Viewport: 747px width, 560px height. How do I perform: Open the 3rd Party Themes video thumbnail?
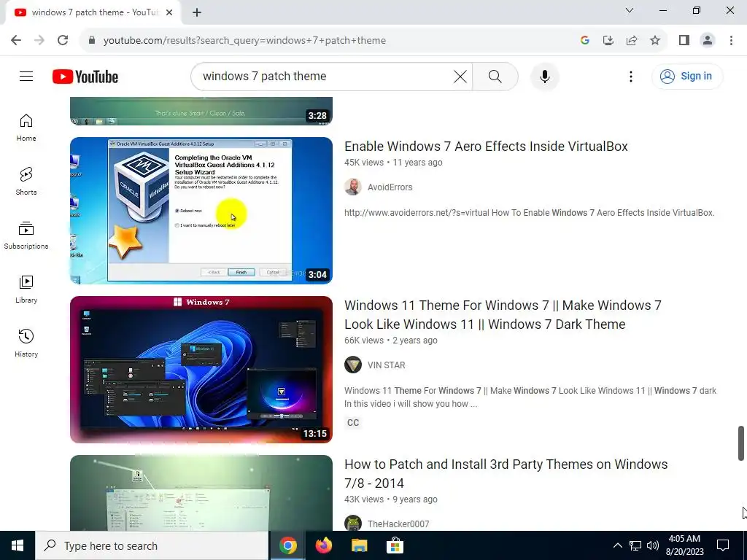[x=201, y=493]
